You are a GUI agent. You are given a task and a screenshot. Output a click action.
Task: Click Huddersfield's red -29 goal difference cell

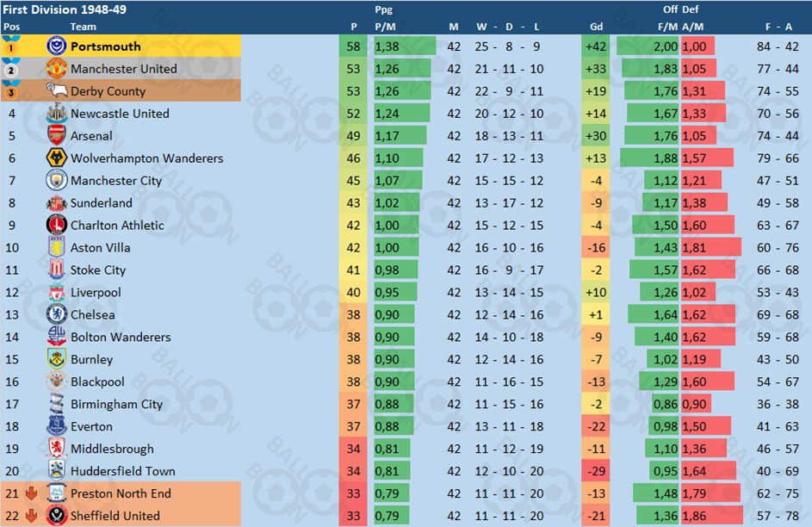click(x=596, y=471)
